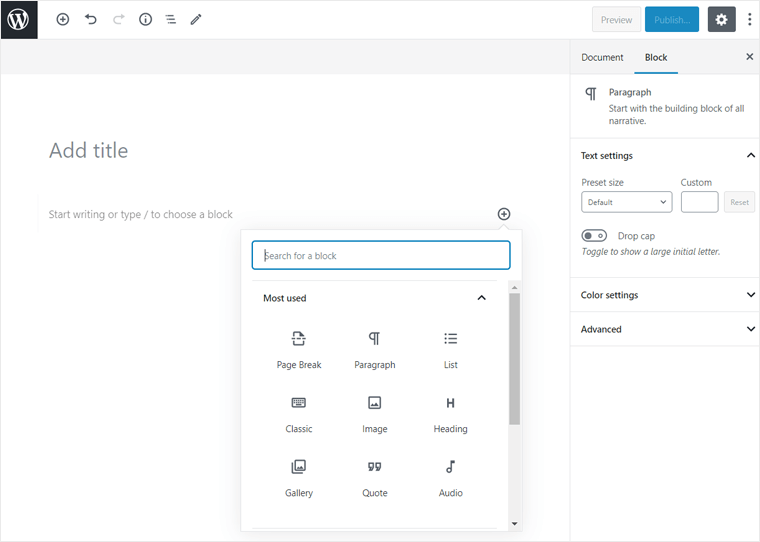Click the Search for a block field
Viewport: 760px width, 542px height.
click(x=381, y=255)
